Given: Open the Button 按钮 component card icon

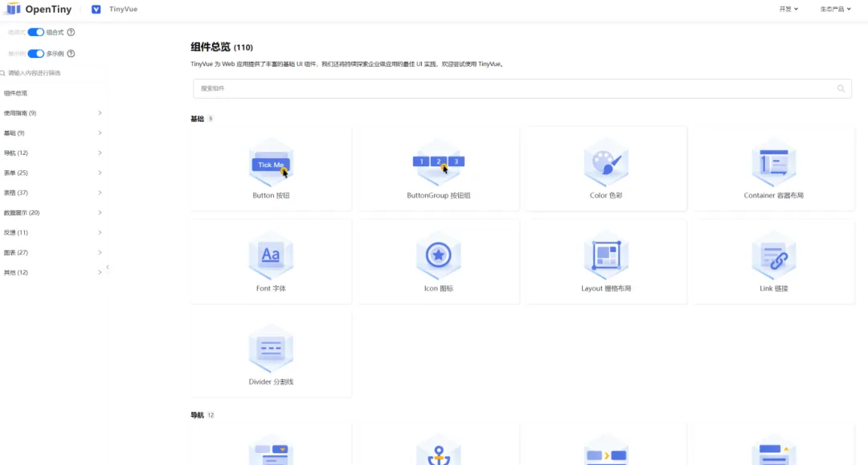Looking at the screenshot, I should pos(271,162).
